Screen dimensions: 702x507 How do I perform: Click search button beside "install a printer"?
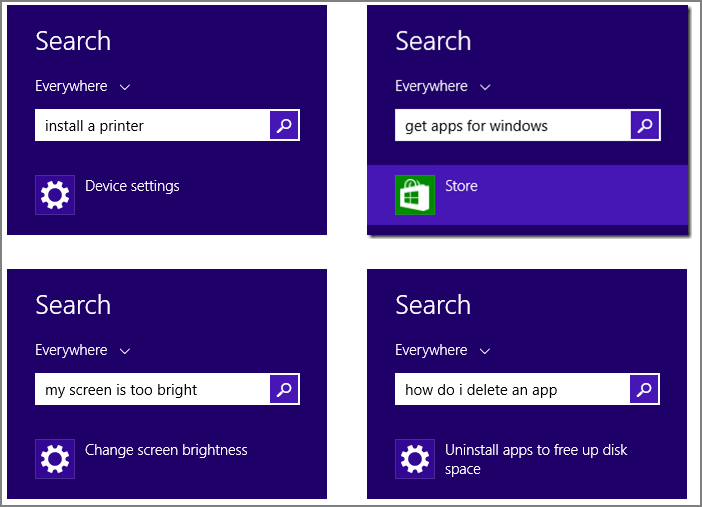coord(284,125)
